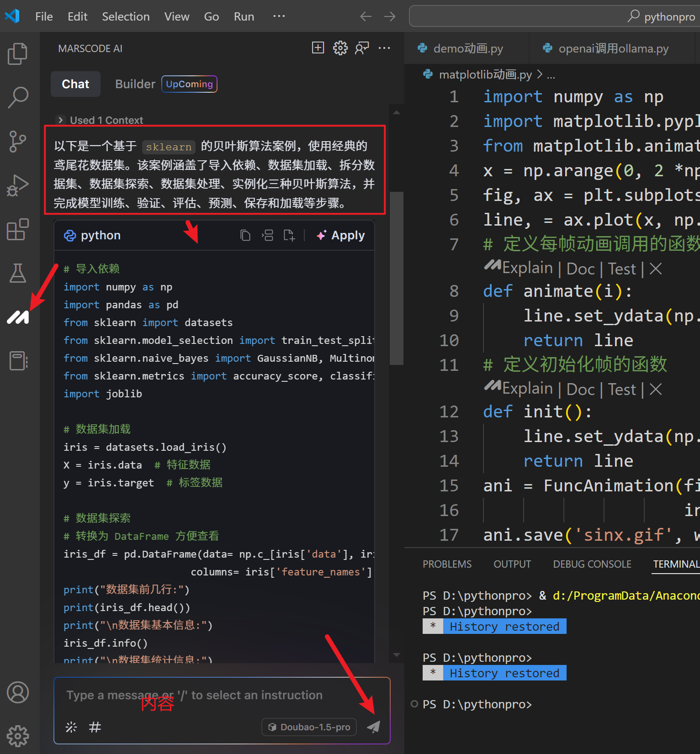The width and height of the screenshot is (700, 754).
Task: Open the Source Control view
Action: [18, 142]
